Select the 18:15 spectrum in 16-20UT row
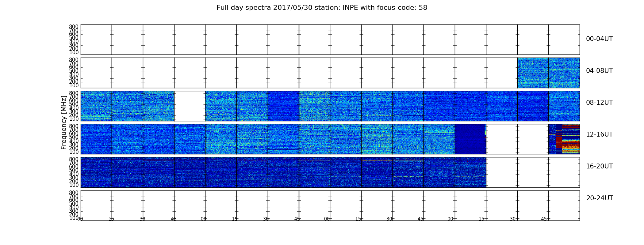 point(377,172)
